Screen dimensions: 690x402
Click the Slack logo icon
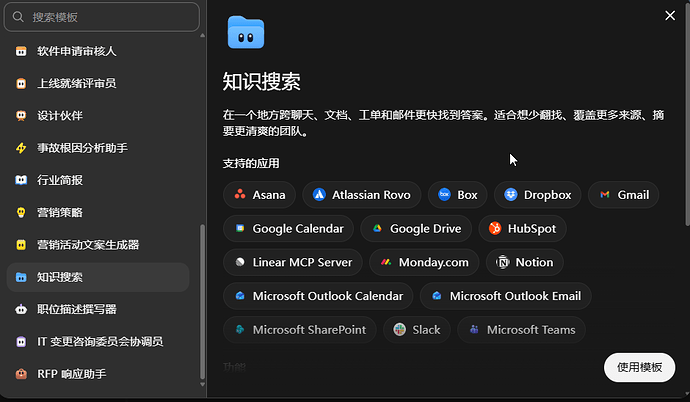tap(400, 329)
